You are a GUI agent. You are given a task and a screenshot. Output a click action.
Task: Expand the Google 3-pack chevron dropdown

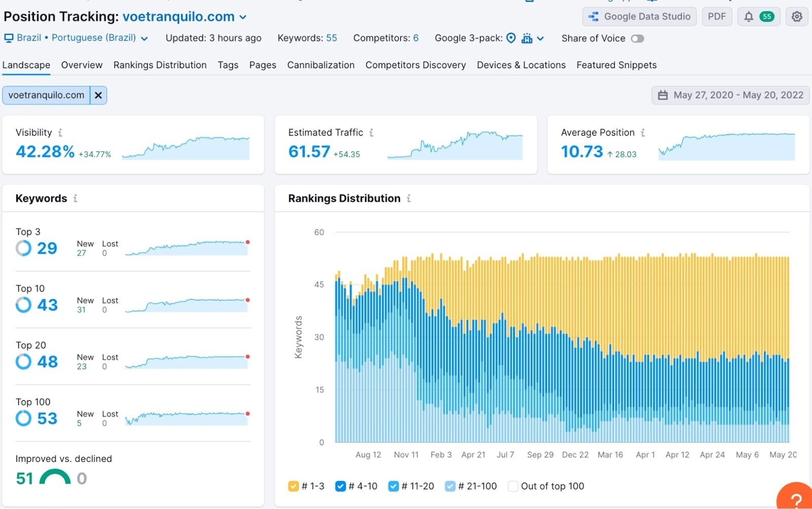pyautogui.click(x=541, y=38)
